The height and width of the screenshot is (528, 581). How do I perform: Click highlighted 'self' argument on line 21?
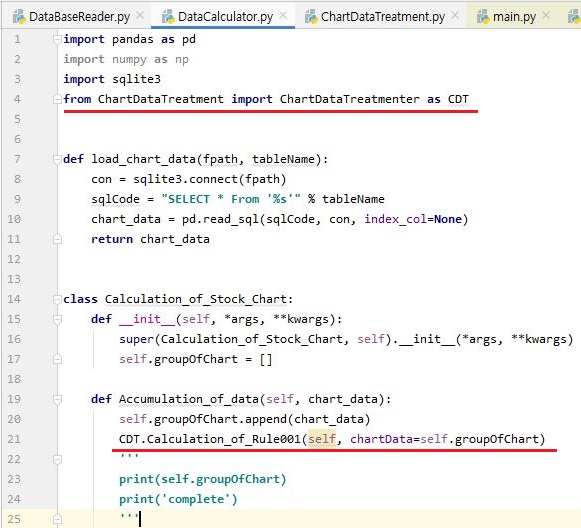pos(322,439)
